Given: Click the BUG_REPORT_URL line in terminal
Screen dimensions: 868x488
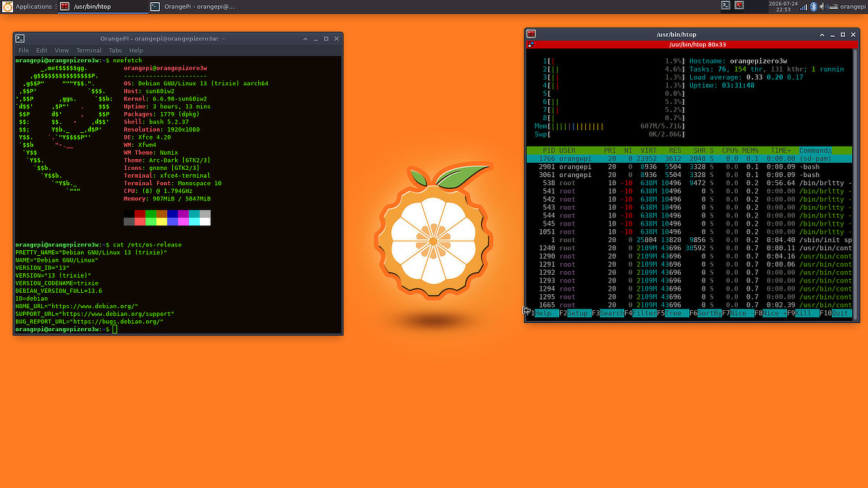Looking at the screenshot, I should (x=89, y=322).
